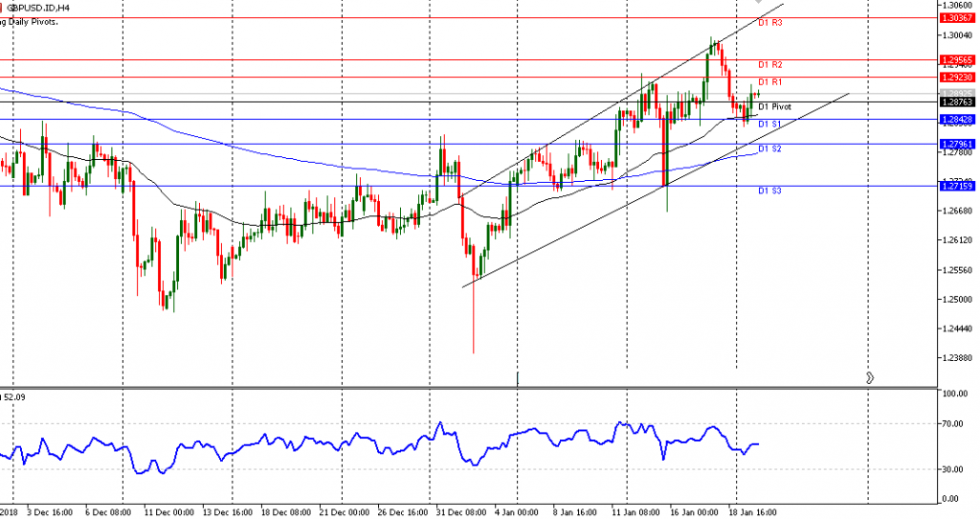Select the D1 S3 support label
Viewport: 980px width, 520px height.
point(770,192)
